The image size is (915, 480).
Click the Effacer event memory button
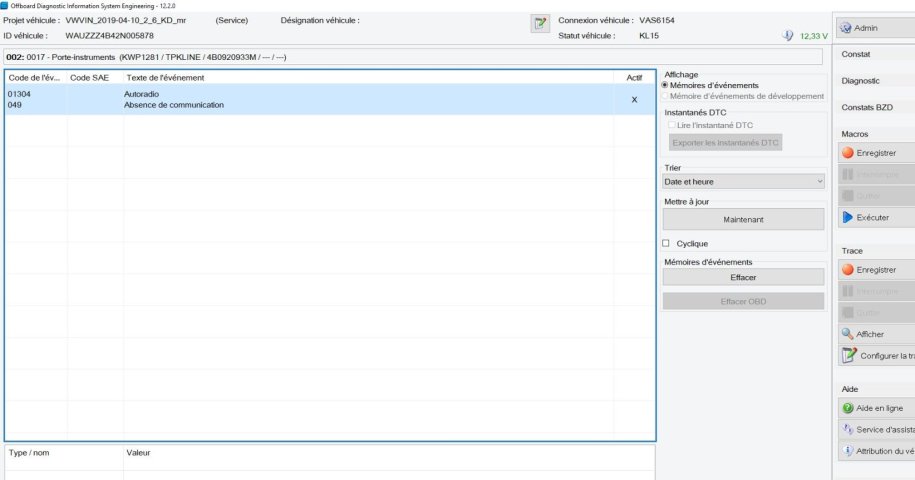743,277
